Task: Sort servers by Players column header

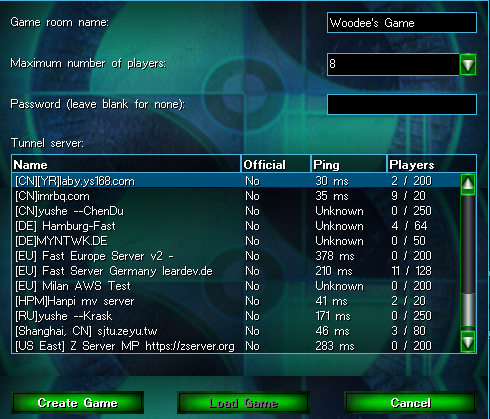Action: coord(431,165)
